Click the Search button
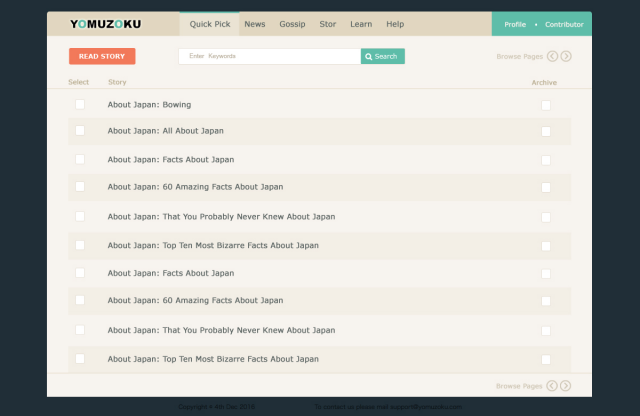640x416 pixels. pos(383,56)
